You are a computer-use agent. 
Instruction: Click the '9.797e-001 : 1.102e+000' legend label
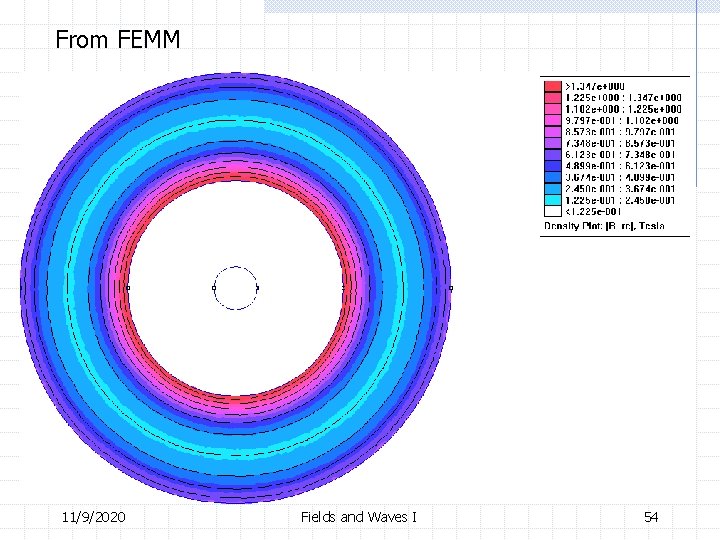tap(622, 120)
